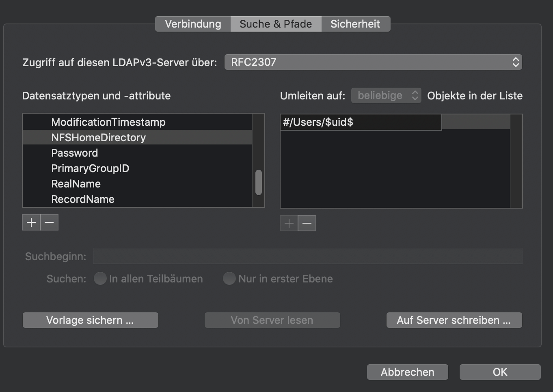553x392 pixels.
Task: Switch to the Verbindung tab
Action: pyautogui.click(x=192, y=24)
